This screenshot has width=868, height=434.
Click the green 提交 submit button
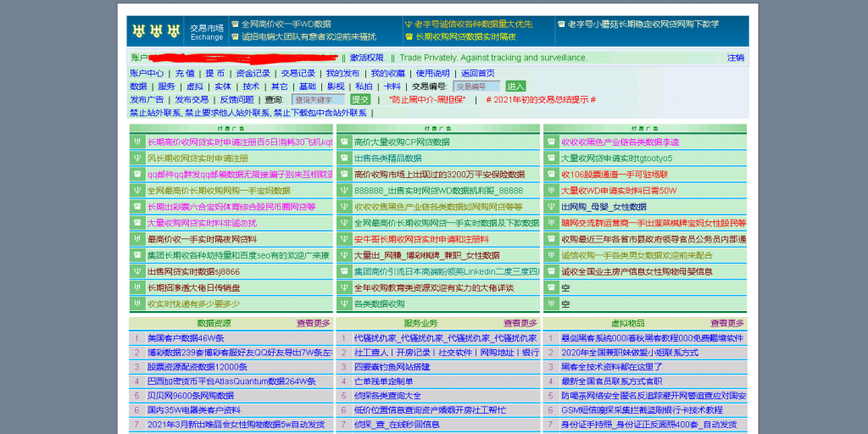[x=359, y=100]
